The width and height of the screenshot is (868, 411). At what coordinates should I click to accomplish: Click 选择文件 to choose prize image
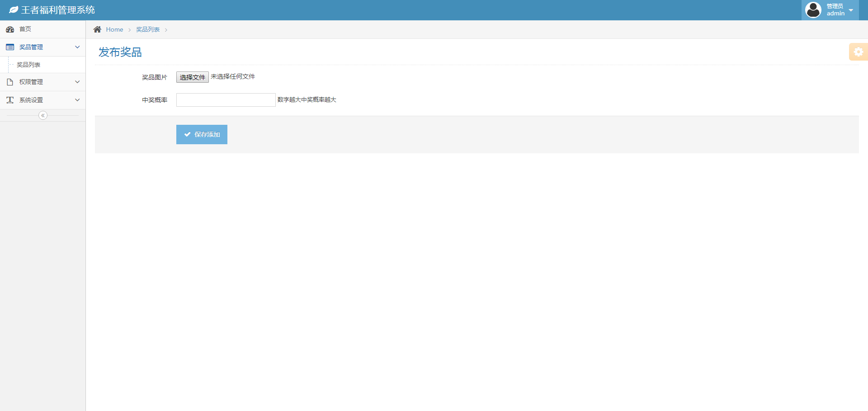click(192, 77)
